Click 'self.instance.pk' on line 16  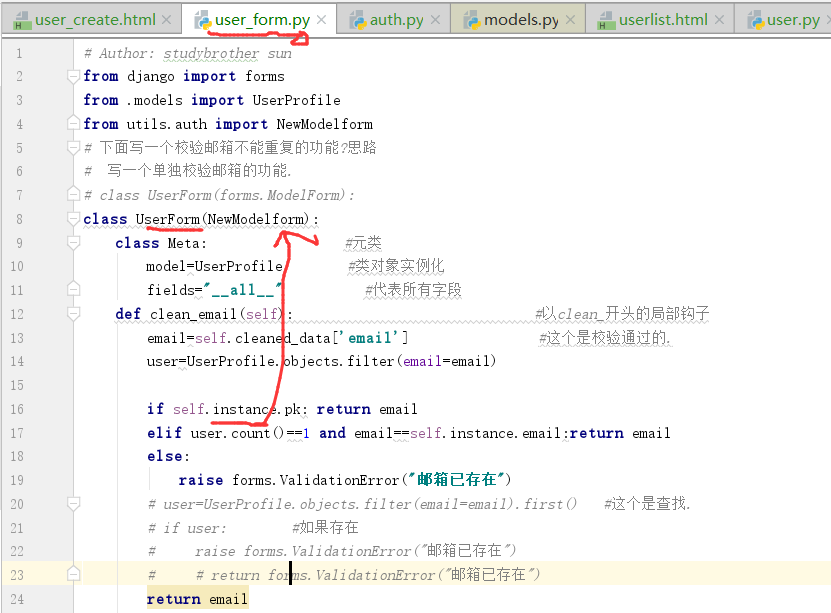[x=237, y=409]
